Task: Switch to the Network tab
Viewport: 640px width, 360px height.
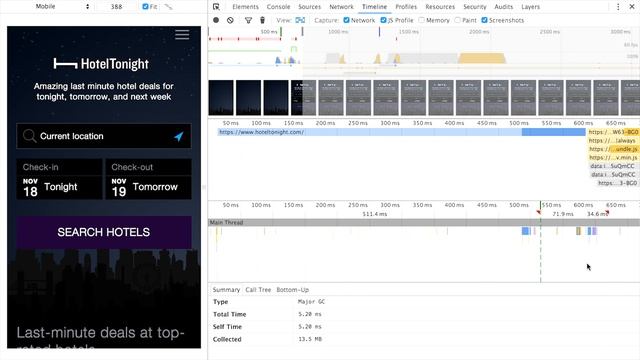Action: coord(341,7)
